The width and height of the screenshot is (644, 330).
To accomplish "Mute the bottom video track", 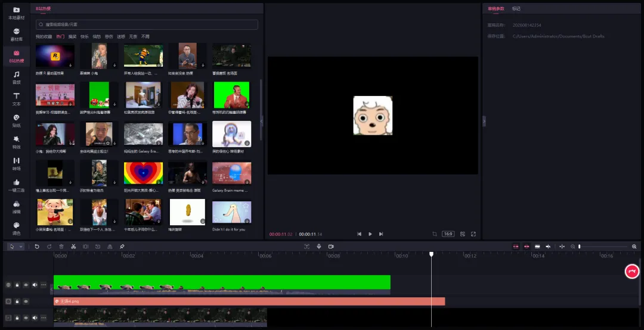I will [x=35, y=317].
